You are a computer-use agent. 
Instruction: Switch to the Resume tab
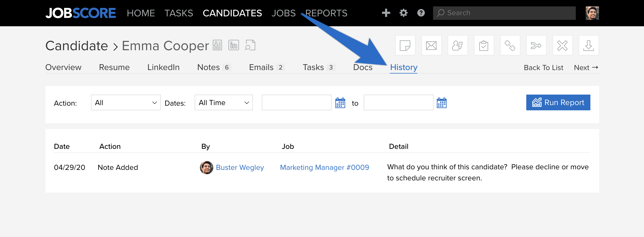pyautogui.click(x=114, y=67)
